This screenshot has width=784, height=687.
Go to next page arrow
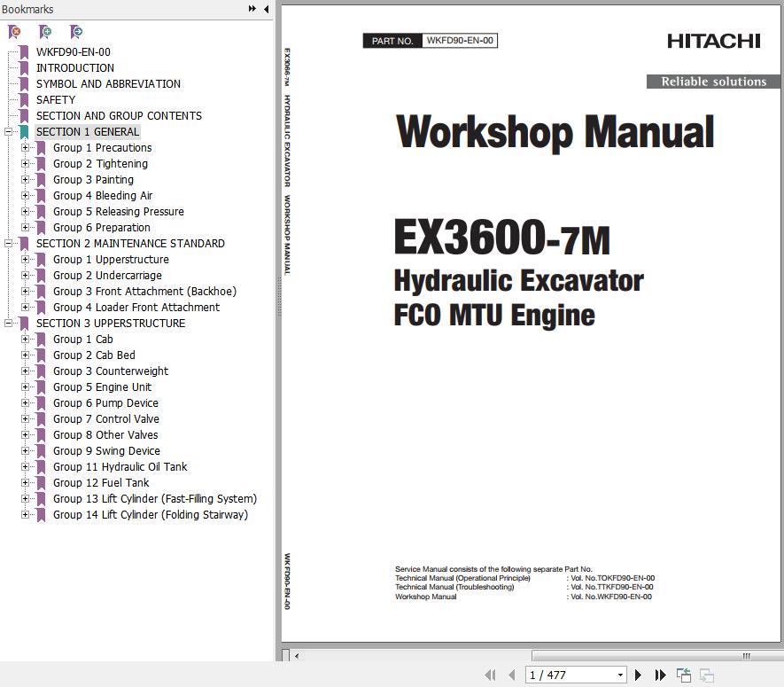pos(638,675)
